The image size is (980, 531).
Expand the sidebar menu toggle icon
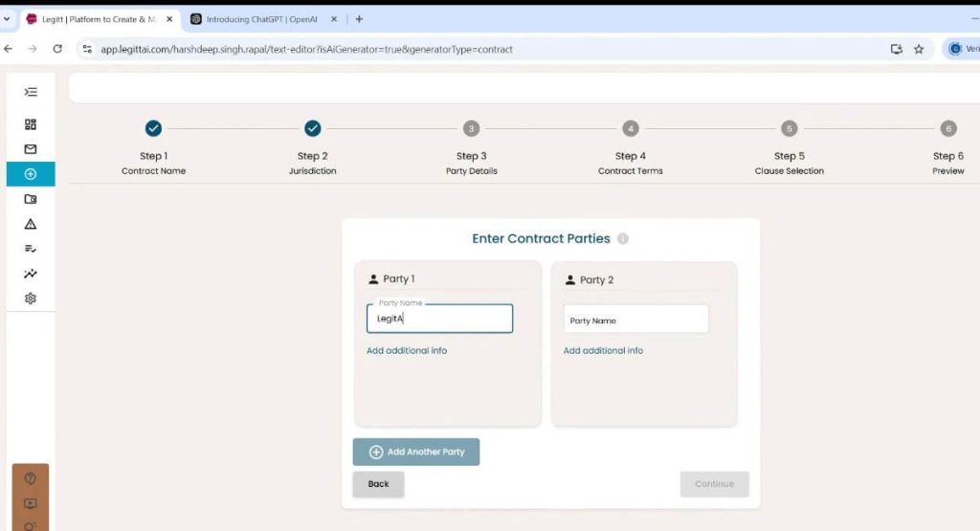(31, 93)
